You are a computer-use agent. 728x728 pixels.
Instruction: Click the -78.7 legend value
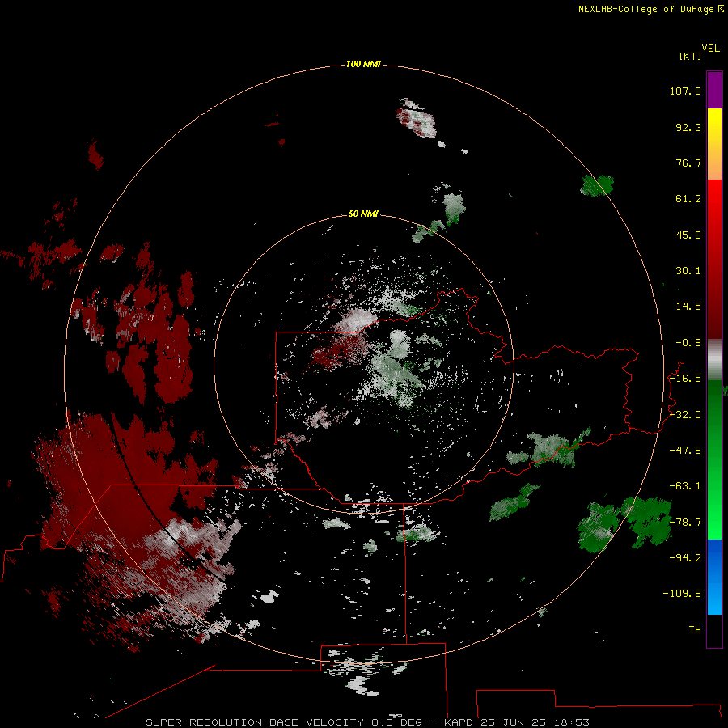(x=685, y=523)
